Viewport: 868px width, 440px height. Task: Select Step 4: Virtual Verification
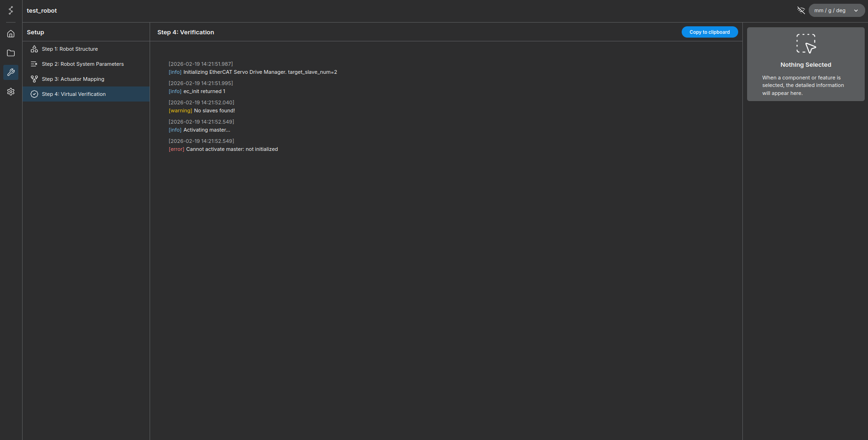click(x=74, y=94)
